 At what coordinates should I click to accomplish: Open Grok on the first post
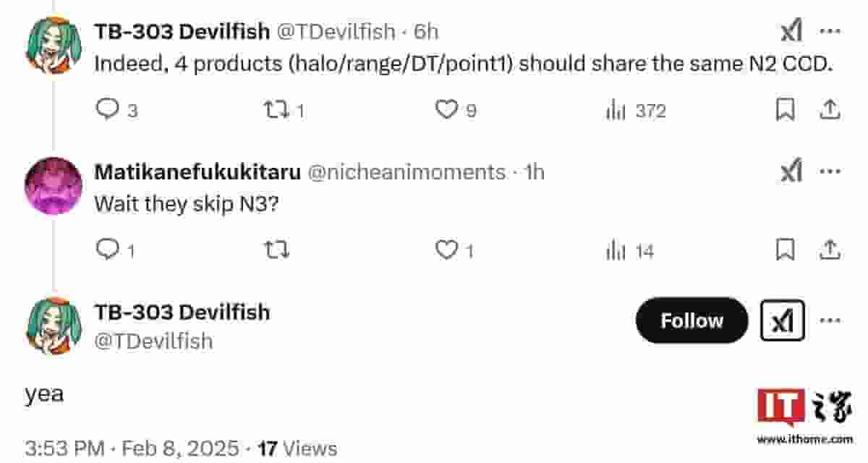(x=791, y=31)
